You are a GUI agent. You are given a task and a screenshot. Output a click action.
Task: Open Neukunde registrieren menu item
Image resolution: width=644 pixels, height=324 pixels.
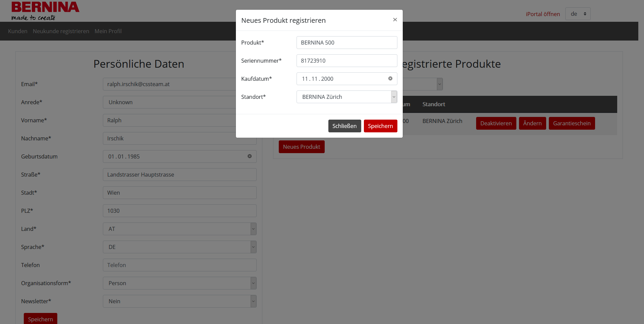[x=61, y=31]
